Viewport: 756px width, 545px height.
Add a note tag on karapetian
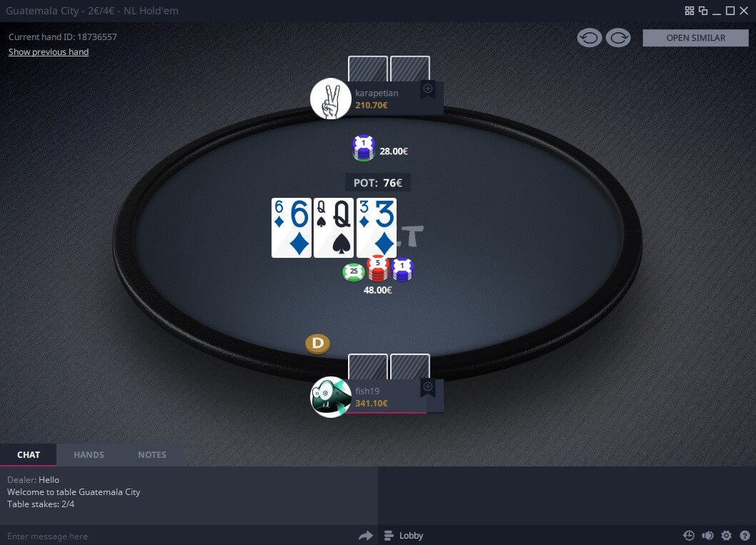[x=427, y=89]
